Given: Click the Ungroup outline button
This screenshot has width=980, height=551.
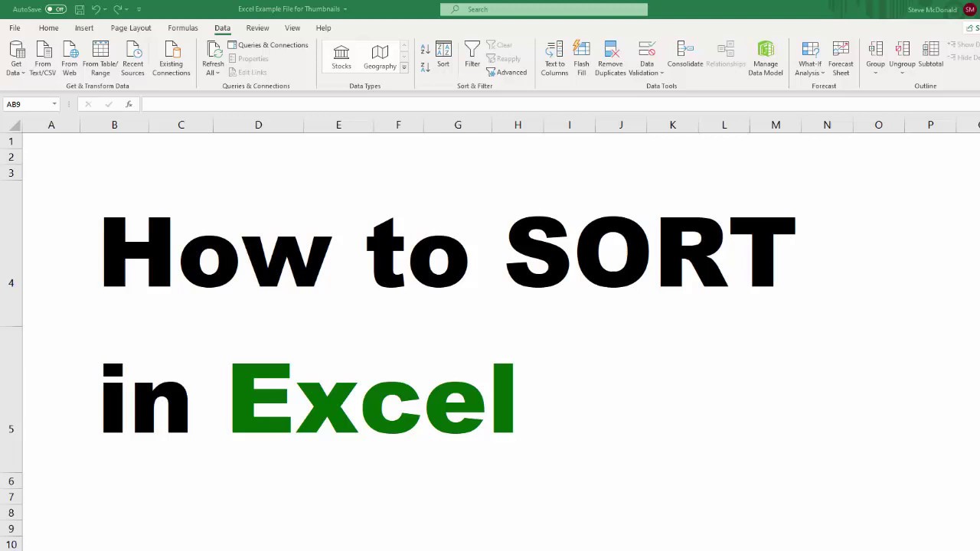Looking at the screenshot, I should [x=903, y=57].
